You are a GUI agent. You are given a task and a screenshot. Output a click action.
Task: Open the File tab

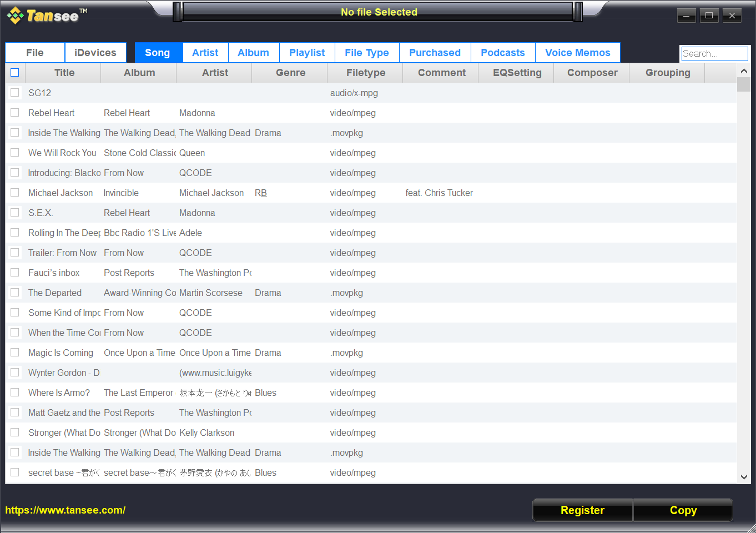[x=35, y=53]
